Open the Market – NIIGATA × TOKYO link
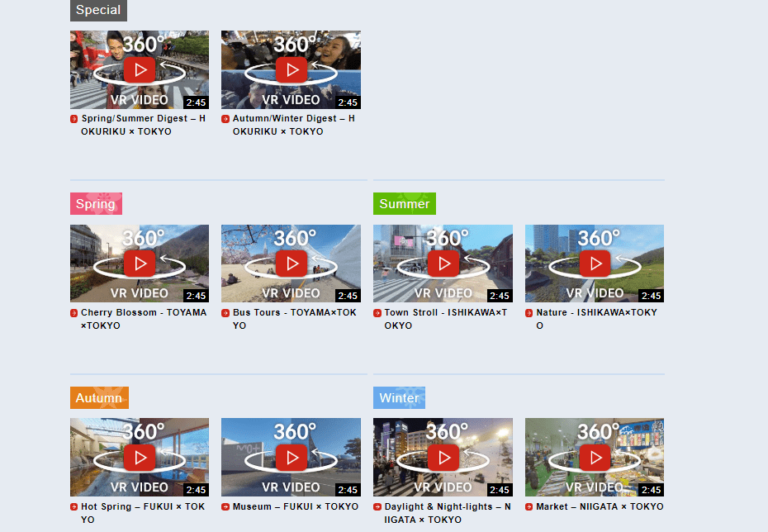Screen dimensions: 768x532 (x=600, y=506)
